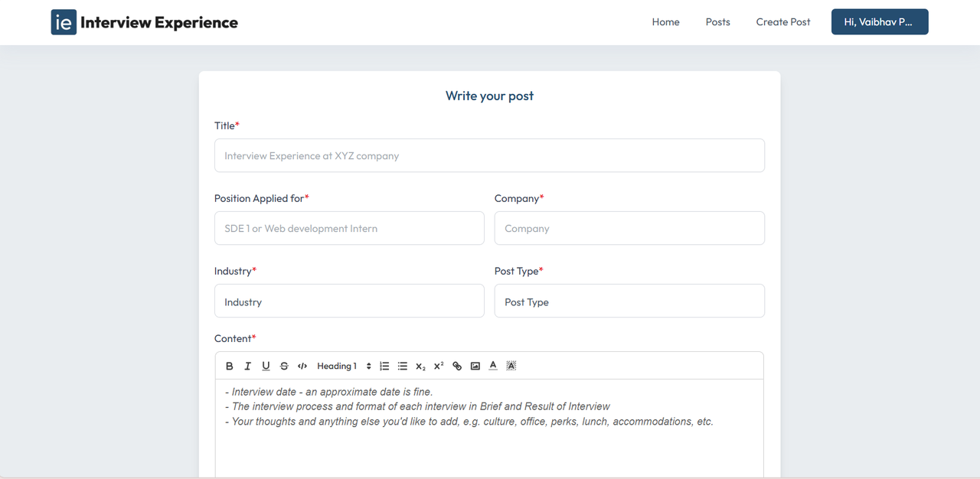Click inside the Content editor text area
This screenshot has width=980, height=479.
click(x=489, y=428)
